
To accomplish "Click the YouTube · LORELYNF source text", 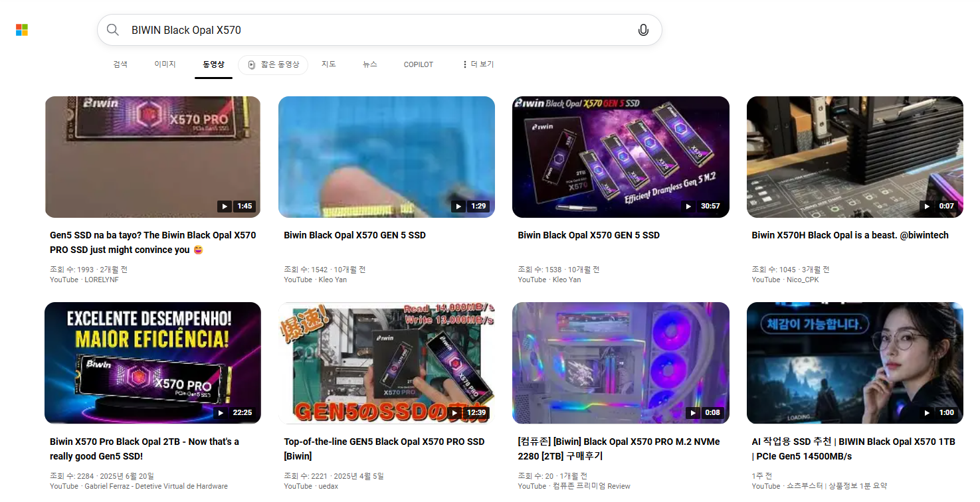I will point(84,280).
